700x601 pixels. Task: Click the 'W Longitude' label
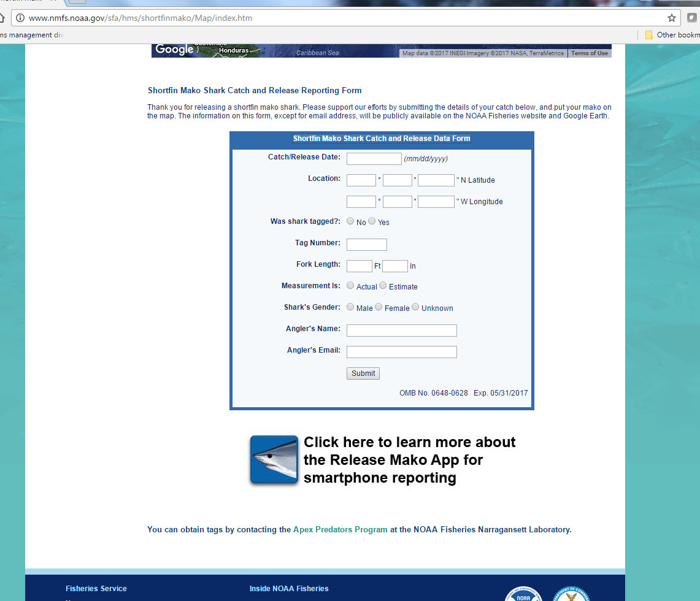(482, 202)
